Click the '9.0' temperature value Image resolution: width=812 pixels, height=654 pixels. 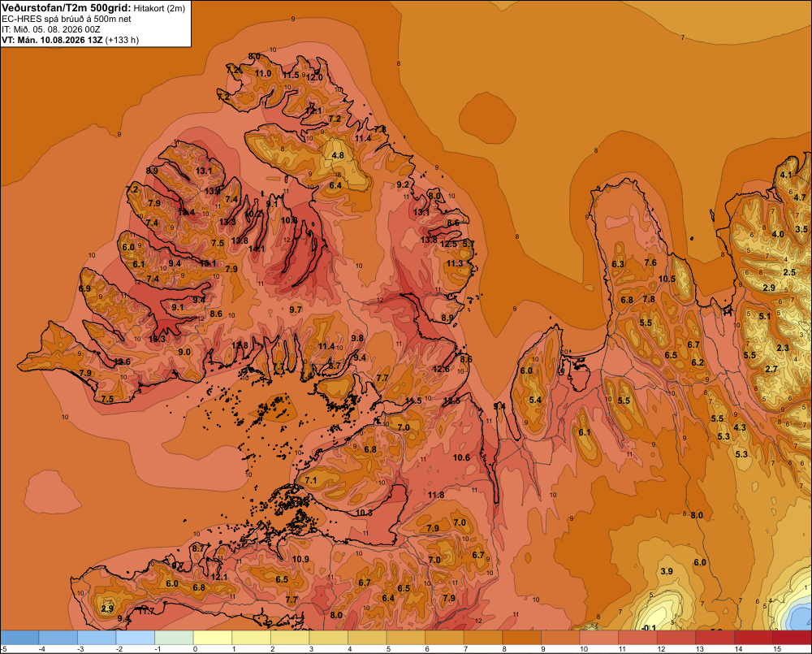tap(184, 352)
